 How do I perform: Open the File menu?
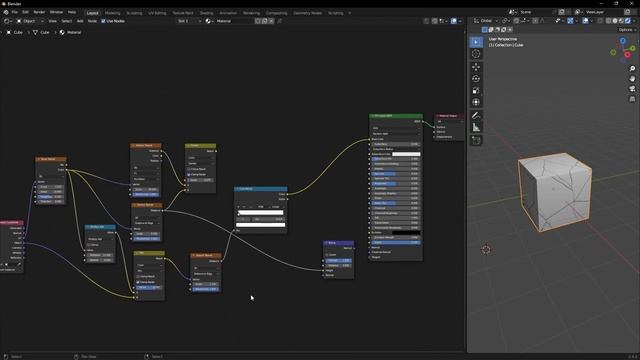pyautogui.click(x=15, y=12)
